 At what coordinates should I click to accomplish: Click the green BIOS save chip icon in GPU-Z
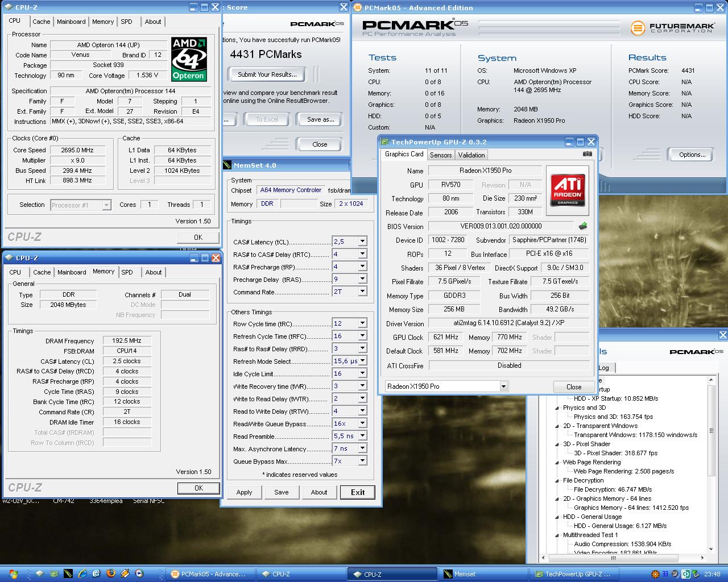[x=582, y=226]
